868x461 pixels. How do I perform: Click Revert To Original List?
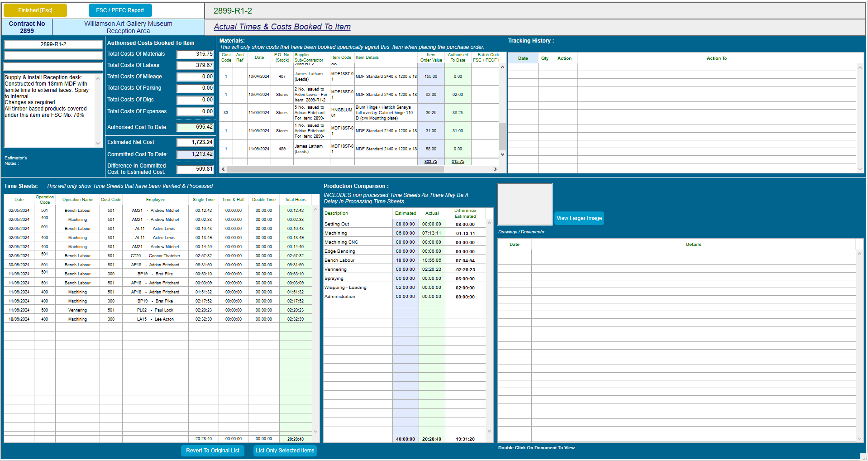212,451
